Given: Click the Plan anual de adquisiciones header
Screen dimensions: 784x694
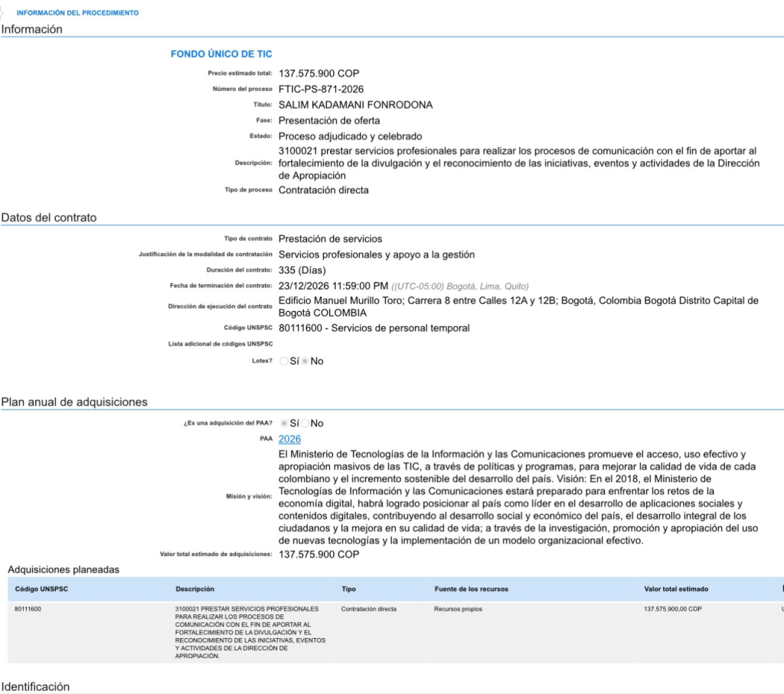Looking at the screenshot, I should point(74,402).
